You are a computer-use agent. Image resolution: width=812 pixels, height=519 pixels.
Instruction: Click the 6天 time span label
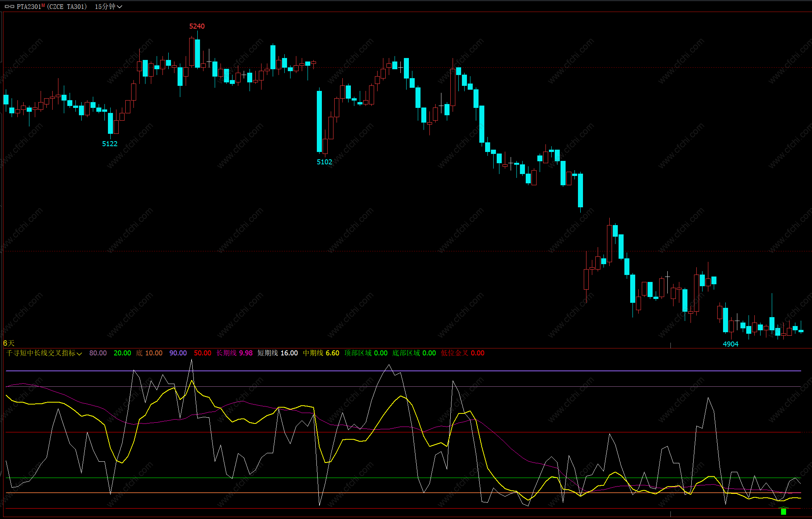coord(9,343)
